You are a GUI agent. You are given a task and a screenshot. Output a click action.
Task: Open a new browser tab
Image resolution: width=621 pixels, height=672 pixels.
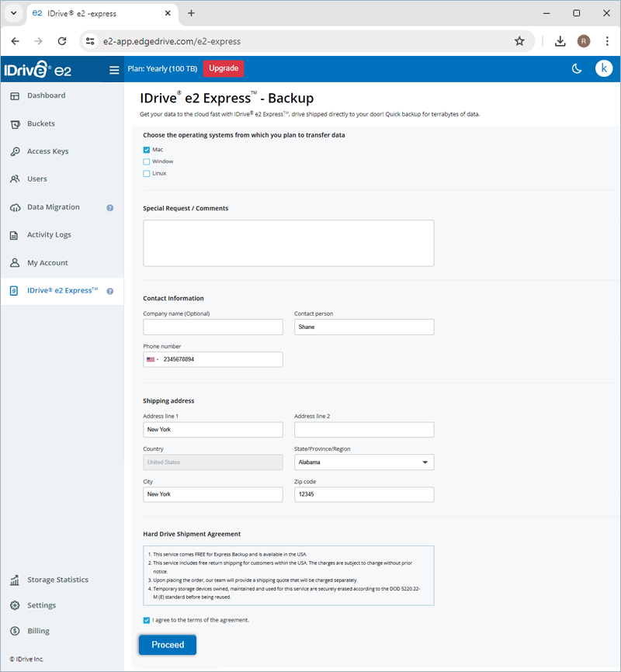pos(191,13)
